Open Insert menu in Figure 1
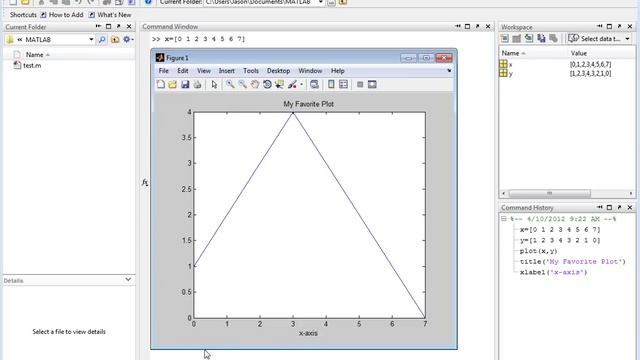 (227, 71)
